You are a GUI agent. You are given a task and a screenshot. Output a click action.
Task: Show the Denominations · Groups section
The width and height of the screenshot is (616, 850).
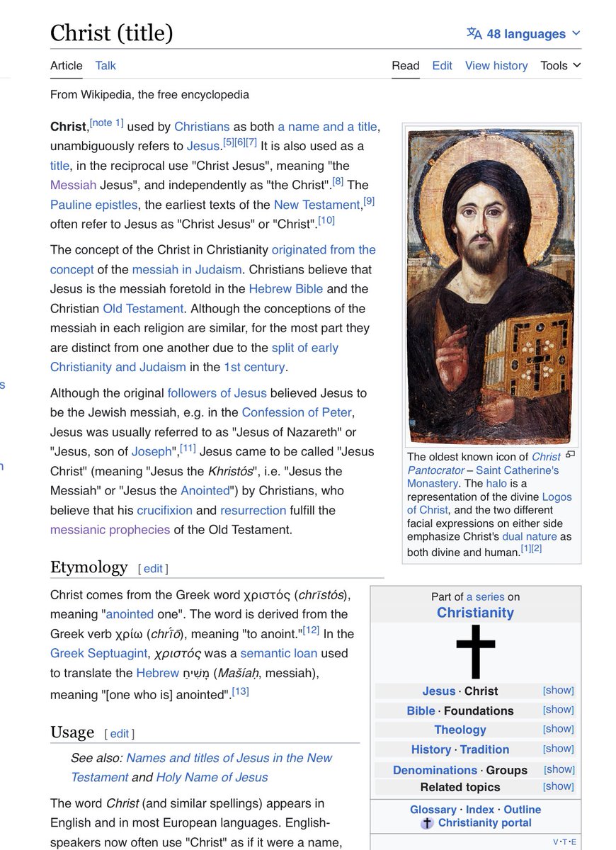(558, 769)
